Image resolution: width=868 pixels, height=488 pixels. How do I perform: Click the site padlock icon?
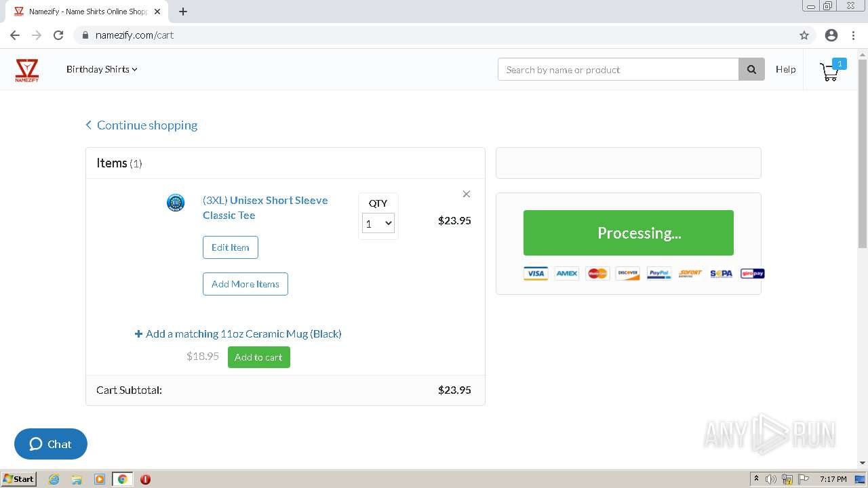point(85,35)
